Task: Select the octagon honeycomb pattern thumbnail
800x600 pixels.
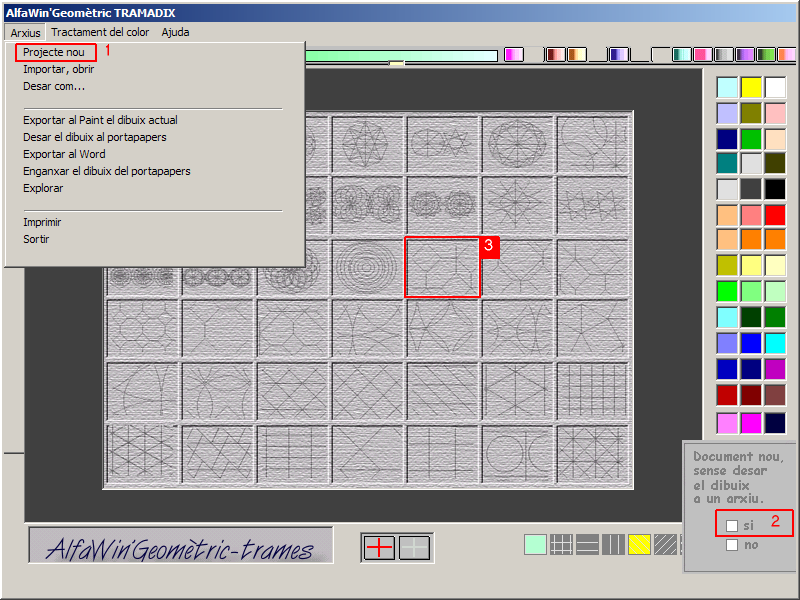Action: tap(141, 328)
